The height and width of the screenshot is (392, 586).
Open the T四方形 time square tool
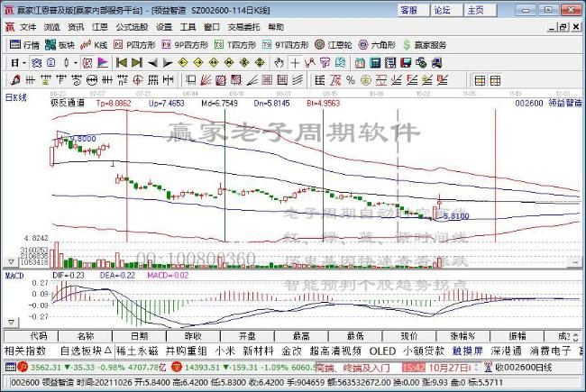tap(235, 45)
